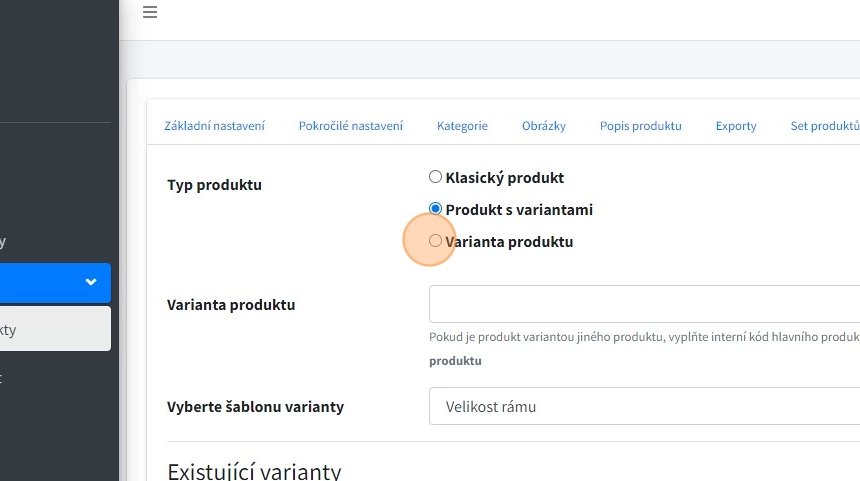Go to the Obrázky tab
The image size is (860, 481).
coord(543,126)
